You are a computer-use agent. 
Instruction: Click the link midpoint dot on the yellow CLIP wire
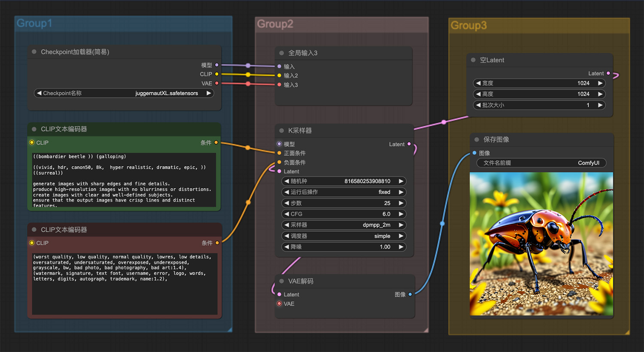pyautogui.click(x=248, y=75)
